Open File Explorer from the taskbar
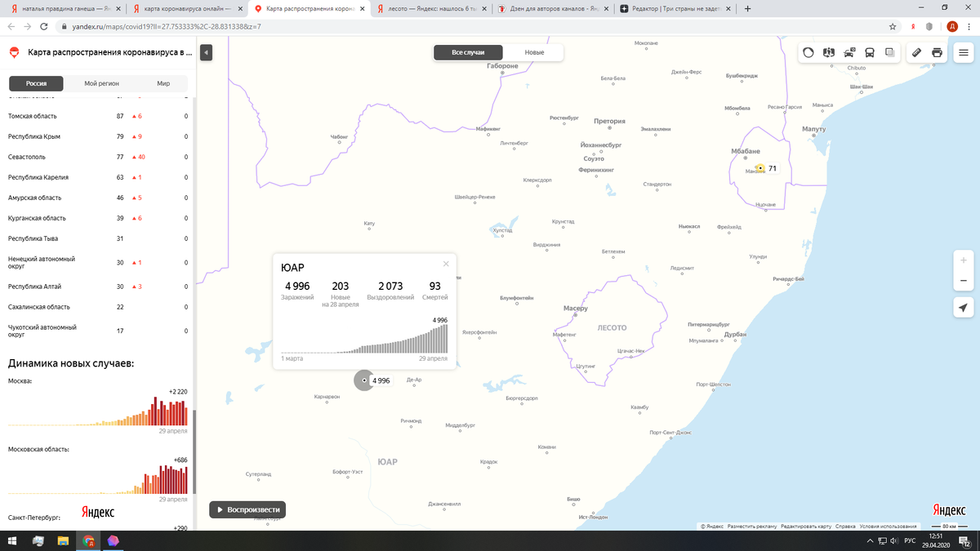This screenshot has width=980, height=551. click(63, 541)
